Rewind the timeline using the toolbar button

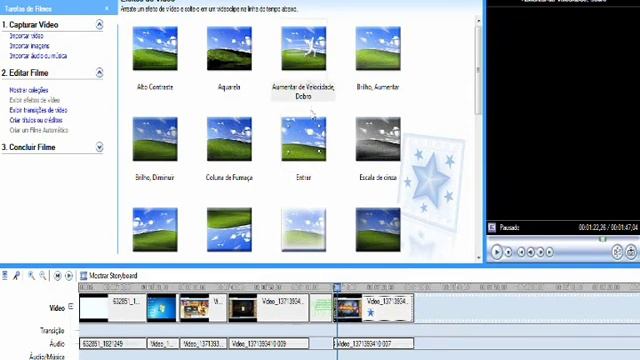point(58,276)
